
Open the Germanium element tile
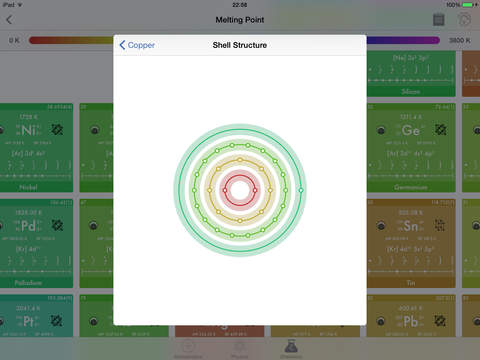(x=411, y=148)
